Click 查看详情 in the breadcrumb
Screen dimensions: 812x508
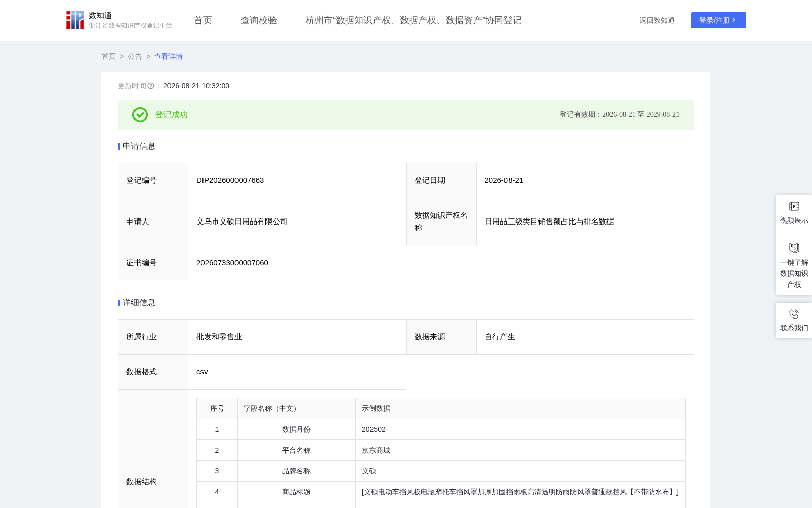168,56
